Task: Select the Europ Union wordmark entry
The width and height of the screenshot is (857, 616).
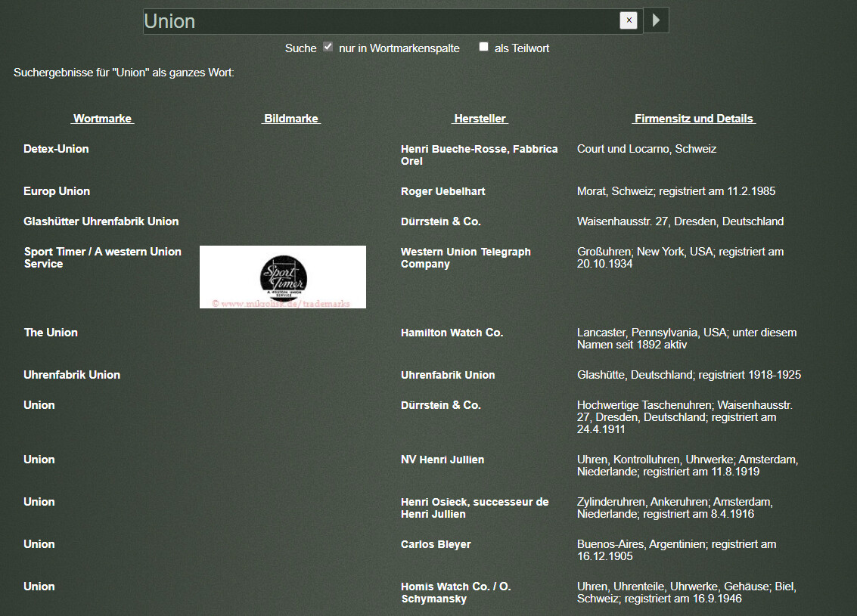Action: [57, 191]
